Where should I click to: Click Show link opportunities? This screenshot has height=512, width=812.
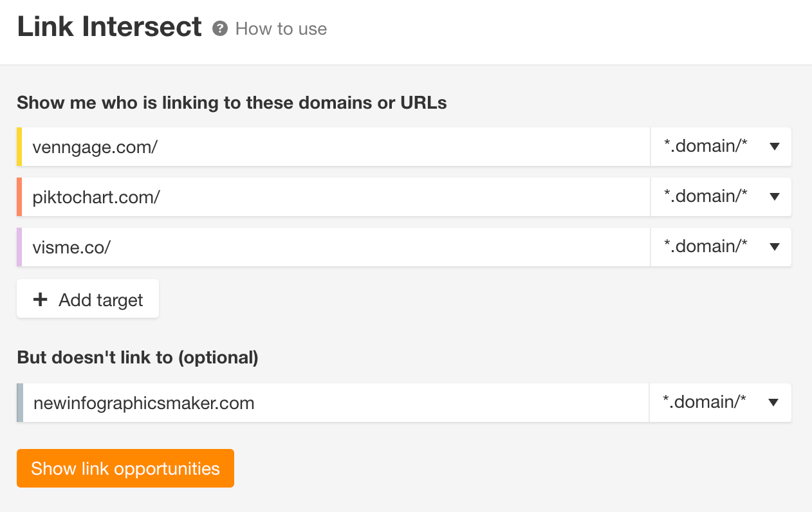click(x=125, y=468)
